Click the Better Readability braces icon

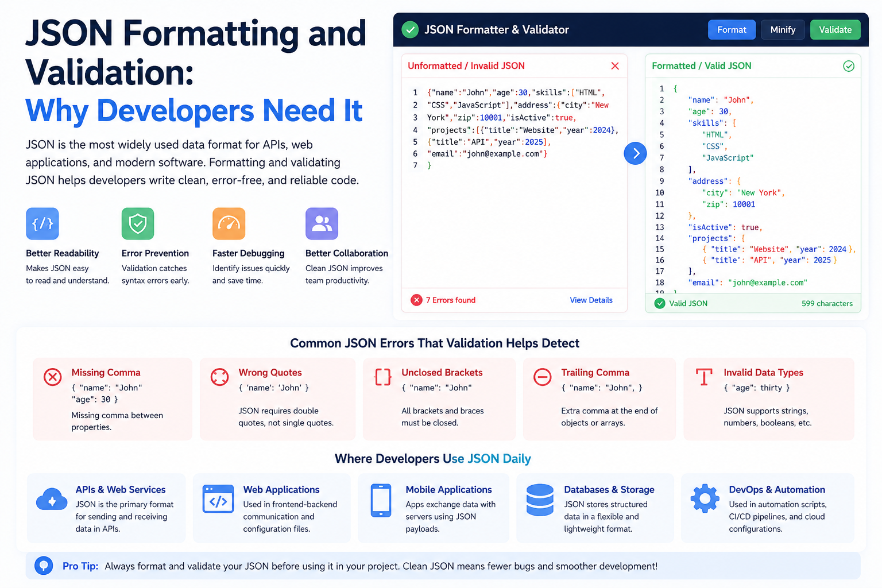[x=42, y=223]
